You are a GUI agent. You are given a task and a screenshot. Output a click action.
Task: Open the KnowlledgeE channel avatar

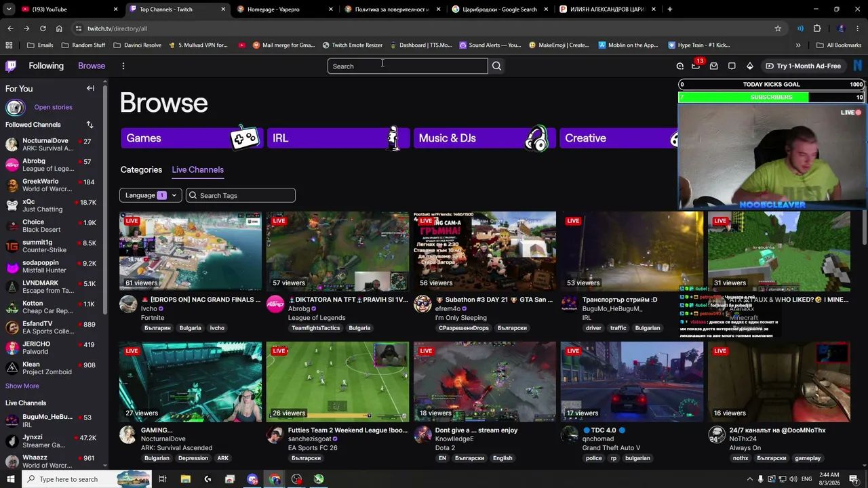(422, 434)
